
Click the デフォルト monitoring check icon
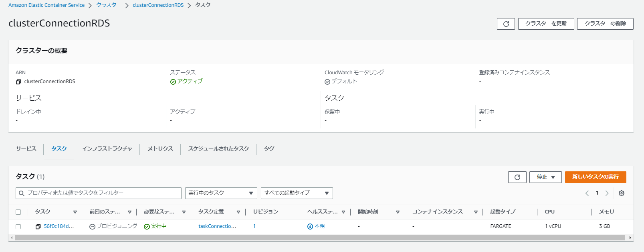(x=327, y=82)
